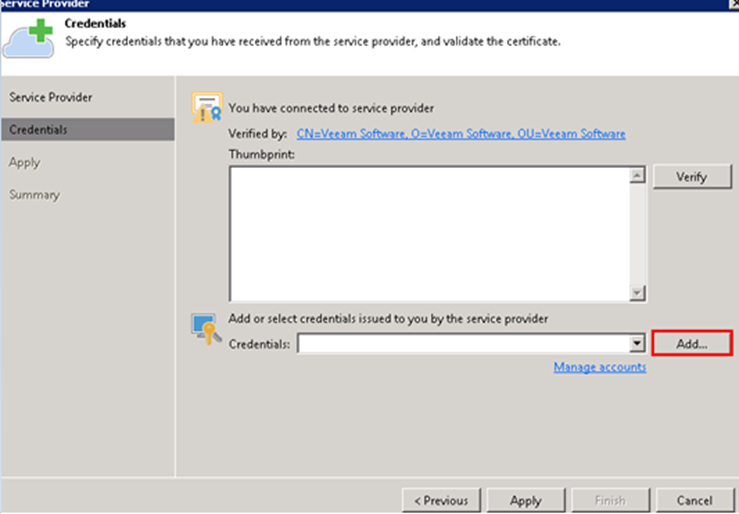Open the Service Provider wizard step
Viewport: 739px width, 514px height.
[x=50, y=97]
